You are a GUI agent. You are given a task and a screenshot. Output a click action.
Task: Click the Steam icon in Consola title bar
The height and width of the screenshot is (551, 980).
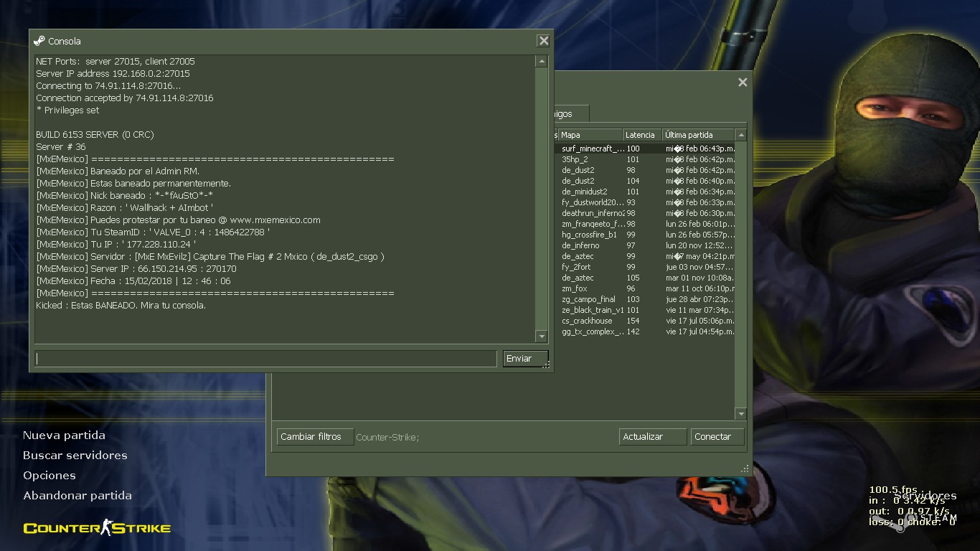coord(39,41)
